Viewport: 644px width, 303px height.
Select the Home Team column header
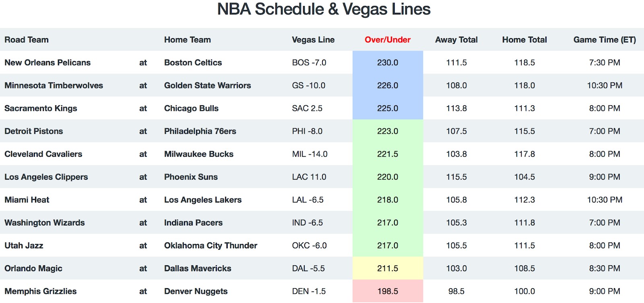187,40
